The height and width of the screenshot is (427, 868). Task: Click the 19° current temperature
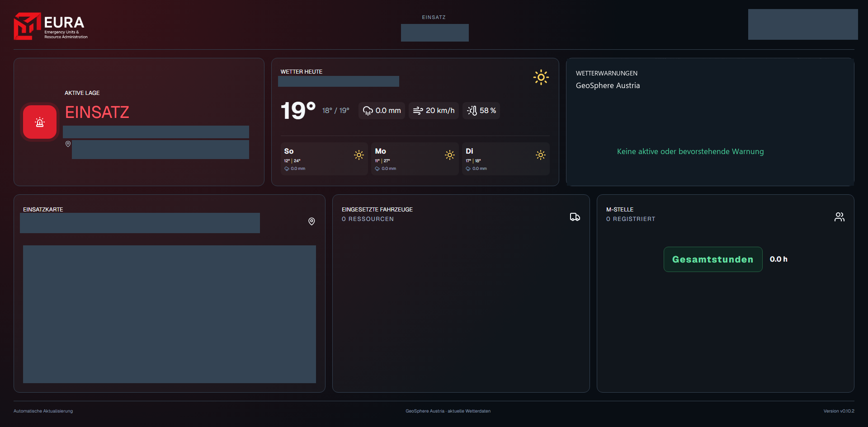point(298,111)
